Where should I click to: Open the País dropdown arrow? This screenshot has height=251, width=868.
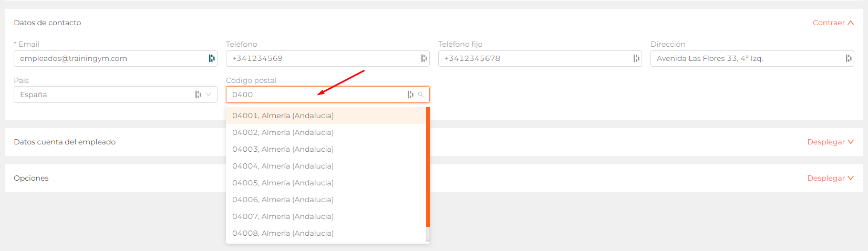(x=209, y=95)
